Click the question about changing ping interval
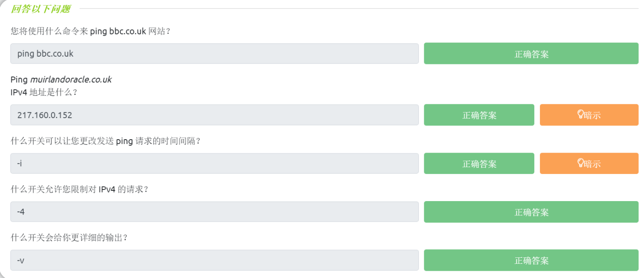The height and width of the screenshot is (278, 644). pyautogui.click(x=105, y=141)
